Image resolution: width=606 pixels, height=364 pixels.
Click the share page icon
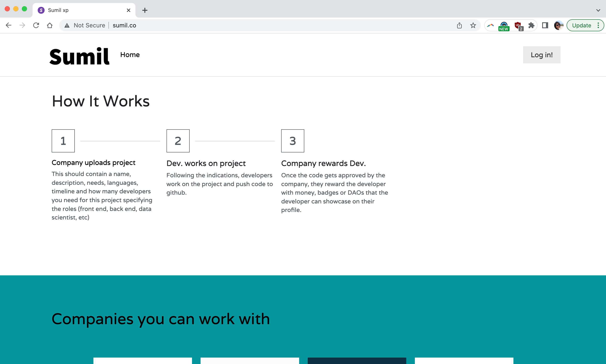point(459,25)
